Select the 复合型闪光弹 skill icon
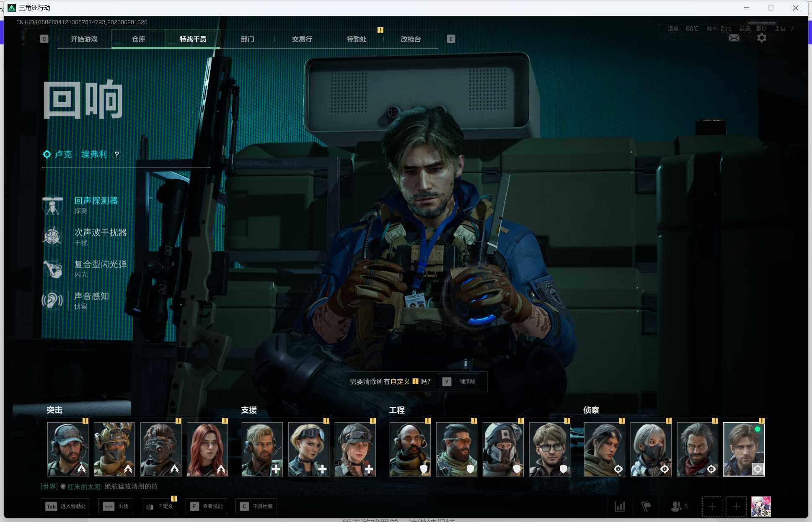 coord(52,268)
